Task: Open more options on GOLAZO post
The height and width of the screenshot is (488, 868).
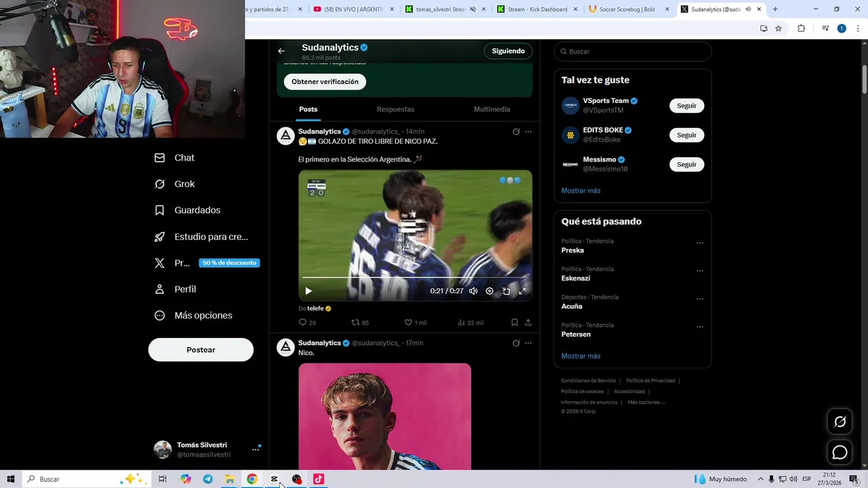Action: pos(528,131)
